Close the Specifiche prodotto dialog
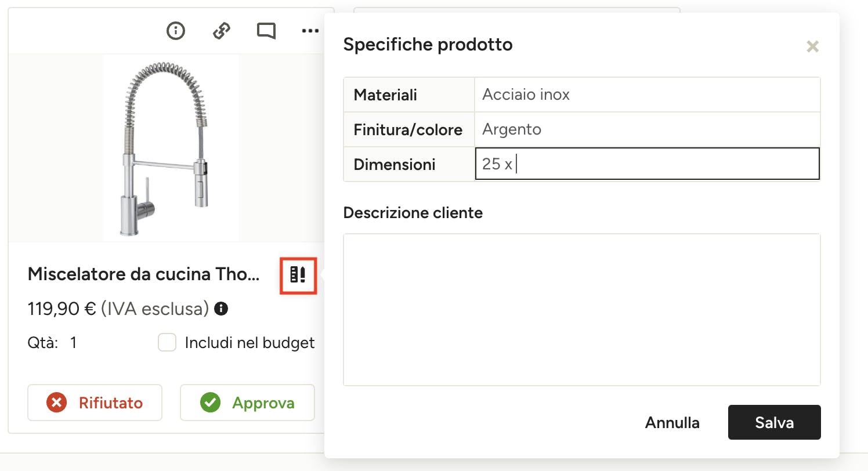868x471 pixels. [812, 47]
